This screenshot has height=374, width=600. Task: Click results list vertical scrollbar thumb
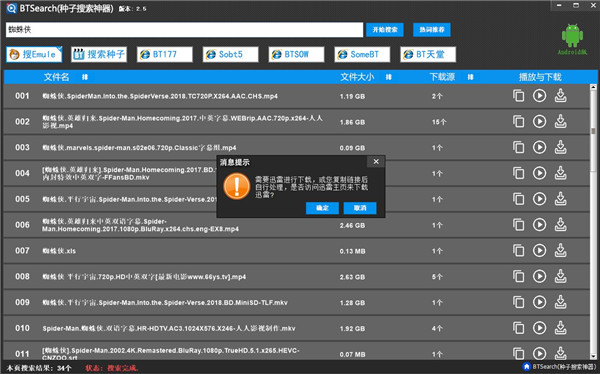tap(593, 131)
